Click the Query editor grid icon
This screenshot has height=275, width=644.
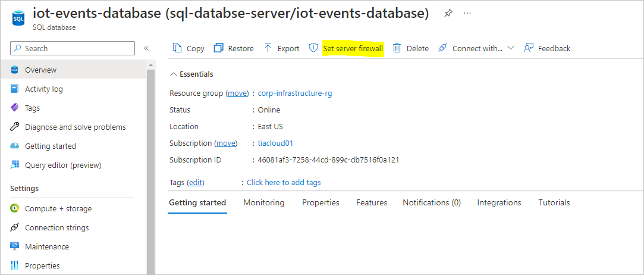(x=15, y=165)
